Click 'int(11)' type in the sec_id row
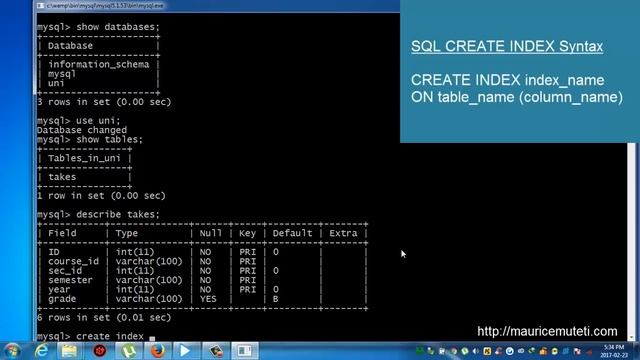The height and width of the screenshot is (360, 640). [135, 271]
